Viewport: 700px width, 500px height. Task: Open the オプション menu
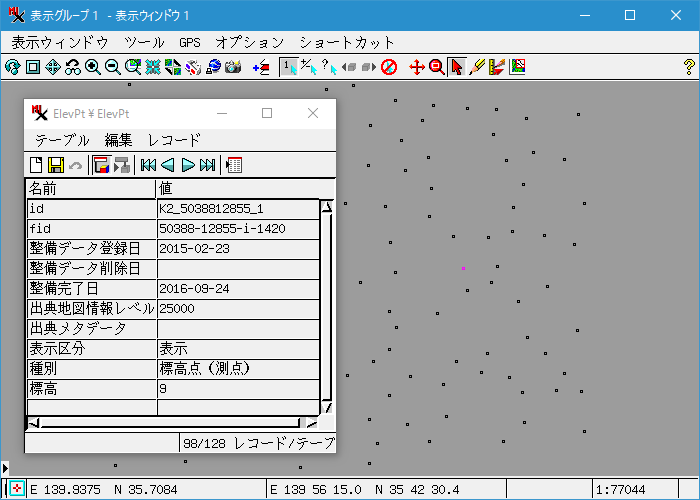[250, 43]
